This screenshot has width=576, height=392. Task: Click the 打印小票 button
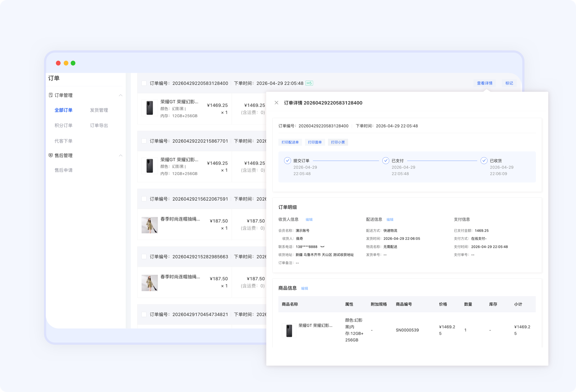(338, 142)
